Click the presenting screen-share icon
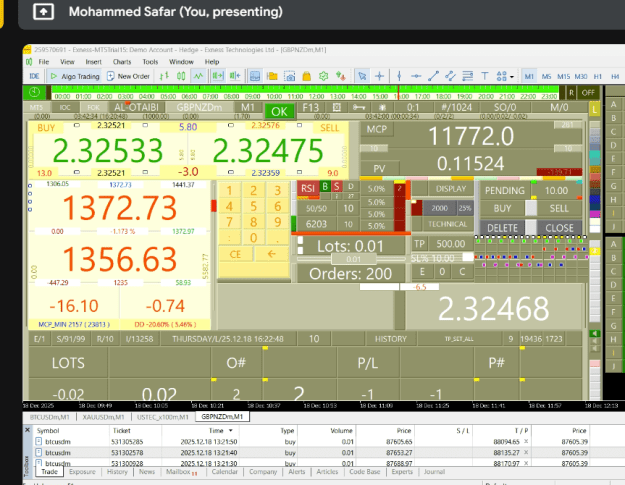Viewport: 625px width, 485px height. pyautogui.click(x=43, y=12)
